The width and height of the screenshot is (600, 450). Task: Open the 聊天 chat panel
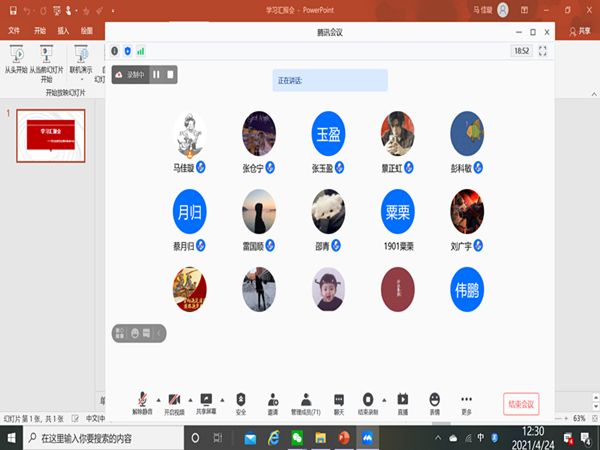tap(339, 400)
